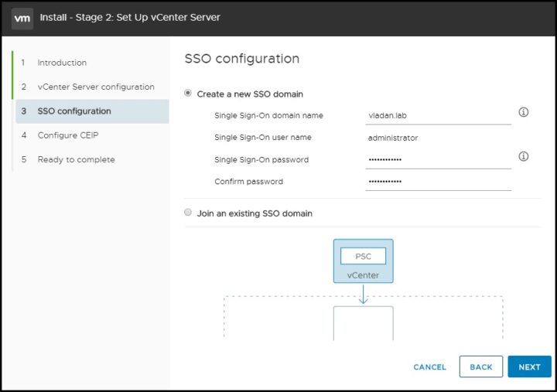This screenshot has height=392, width=557.
Task: Click the empty box in the dashed diagram
Action: [x=363, y=323]
